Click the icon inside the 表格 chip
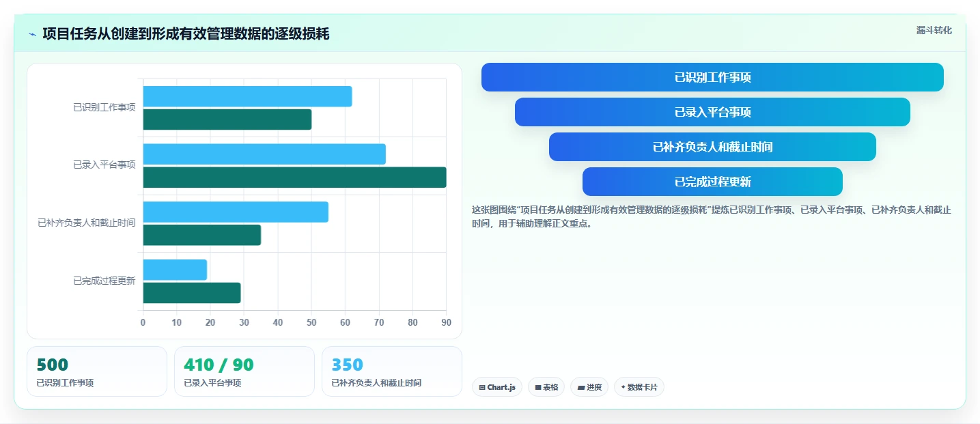This screenshot has height=424, width=980. pyautogui.click(x=538, y=387)
